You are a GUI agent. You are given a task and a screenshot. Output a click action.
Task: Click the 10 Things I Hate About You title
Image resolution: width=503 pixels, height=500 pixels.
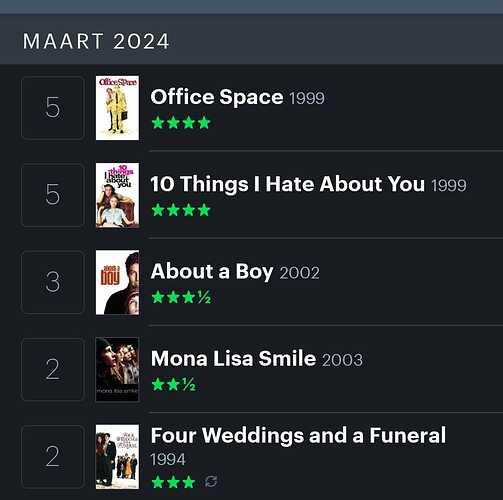(x=288, y=184)
